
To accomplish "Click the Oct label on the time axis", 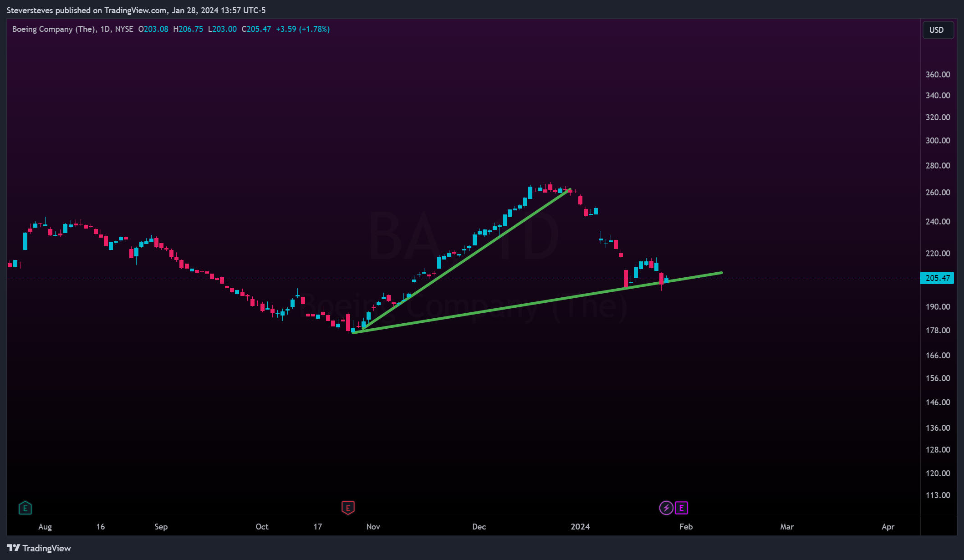I will (262, 527).
